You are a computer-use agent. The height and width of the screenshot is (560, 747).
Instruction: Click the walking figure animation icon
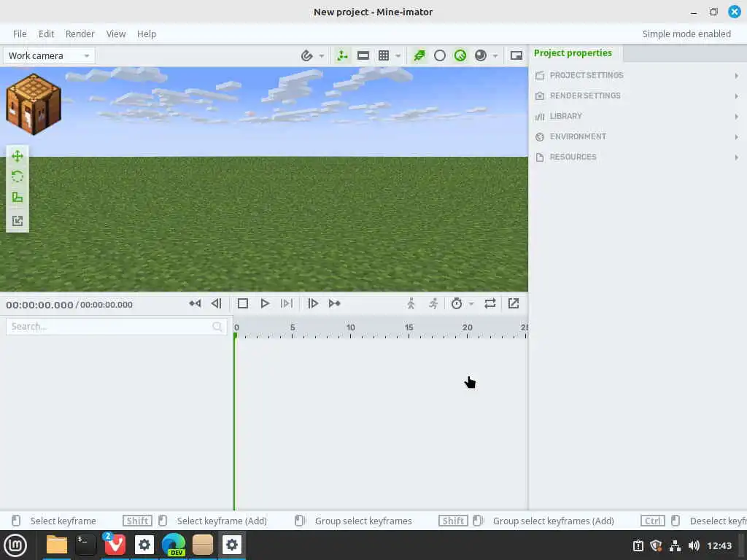tap(411, 303)
